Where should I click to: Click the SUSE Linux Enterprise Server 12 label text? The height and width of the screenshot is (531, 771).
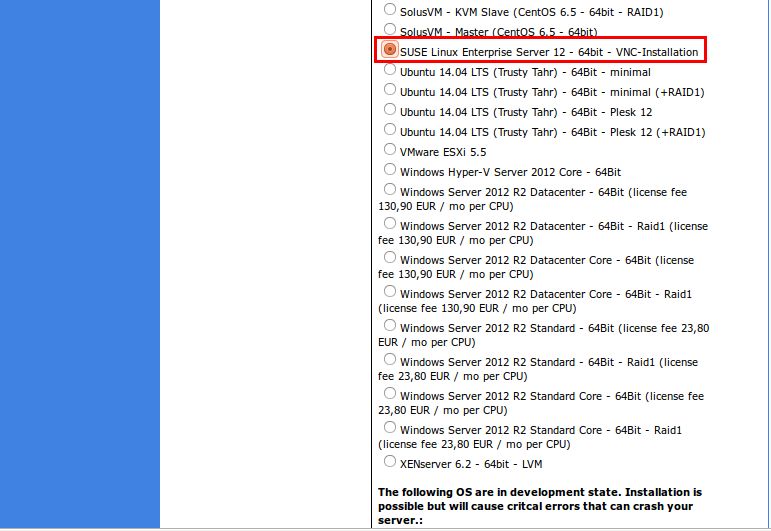549,52
